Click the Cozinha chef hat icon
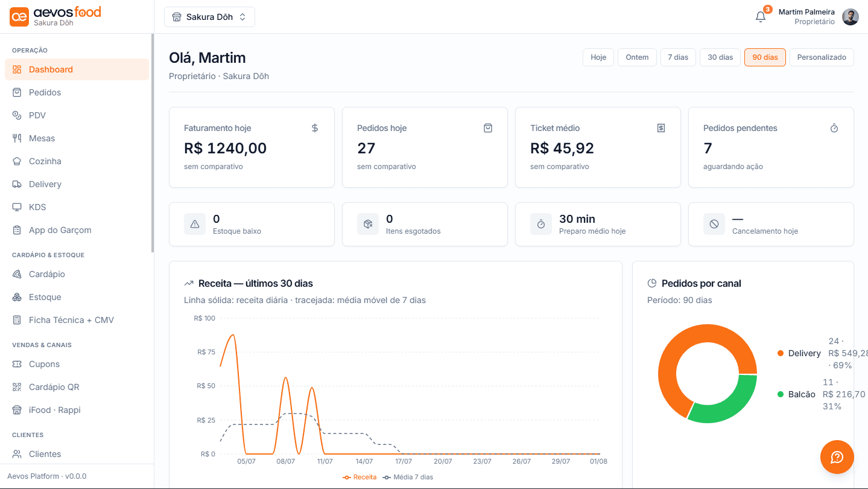The image size is (868, 489). (17, 161)
